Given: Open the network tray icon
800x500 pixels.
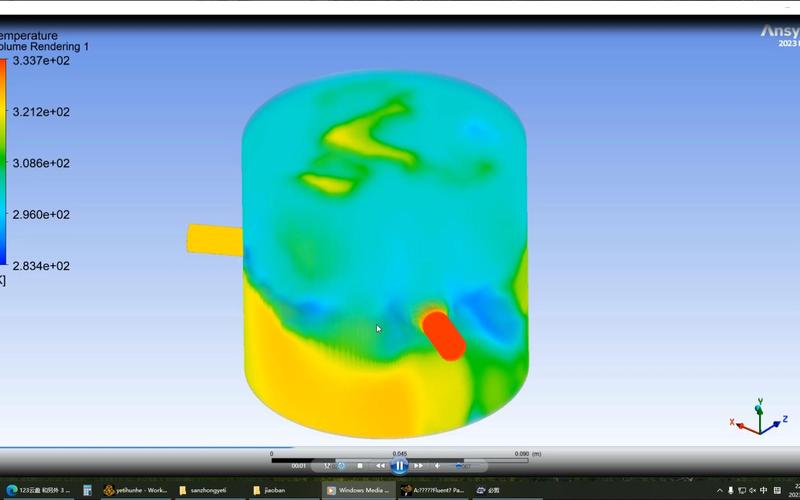Looking at the screenshot, I should point(742,491).
